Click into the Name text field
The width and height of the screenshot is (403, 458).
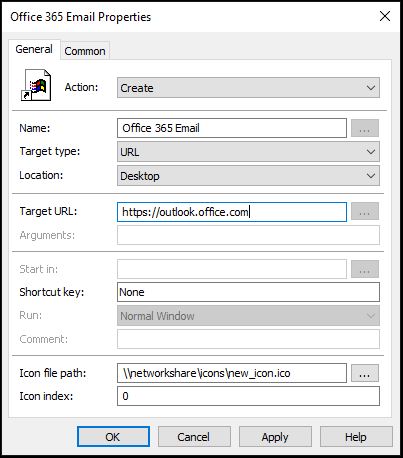point(232,128)
